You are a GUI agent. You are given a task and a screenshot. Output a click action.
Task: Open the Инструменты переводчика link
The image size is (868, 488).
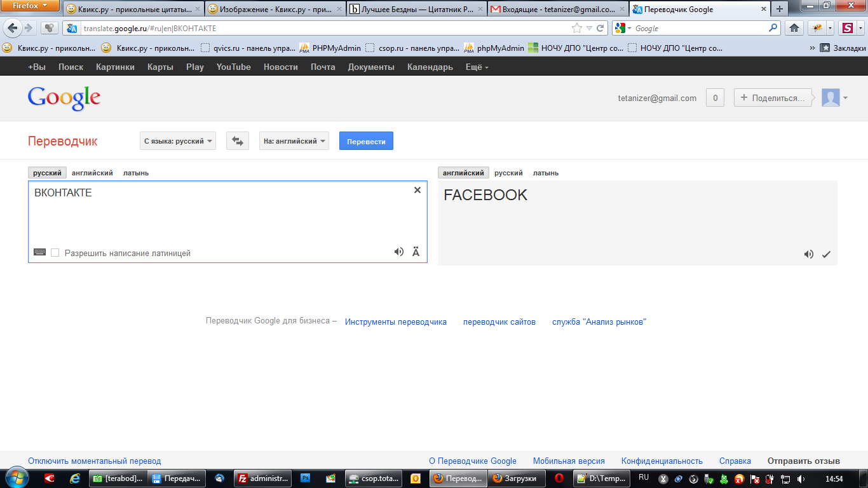[x=395, y=322]
